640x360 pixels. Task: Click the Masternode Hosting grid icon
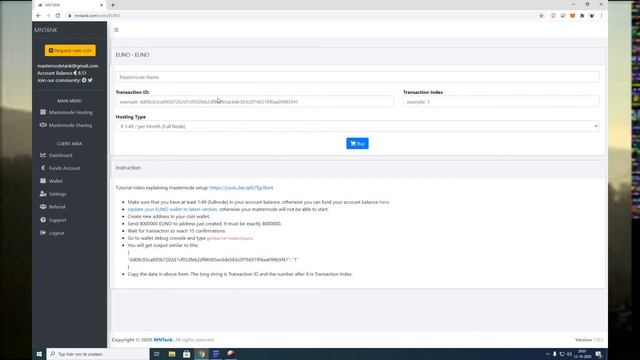pos(43,112)
